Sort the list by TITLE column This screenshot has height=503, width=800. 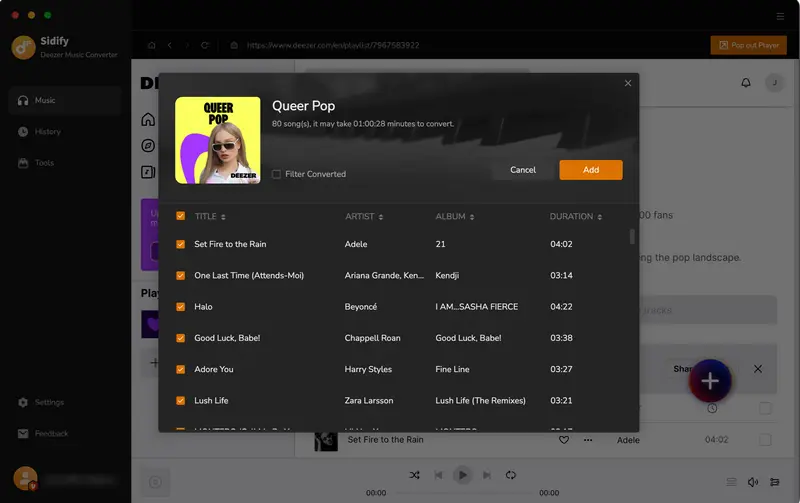pyautogui.click(x=210, y=216)
